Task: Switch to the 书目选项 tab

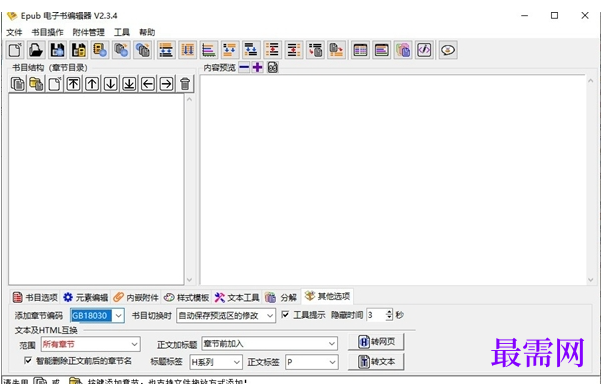Action: point(35,297)
